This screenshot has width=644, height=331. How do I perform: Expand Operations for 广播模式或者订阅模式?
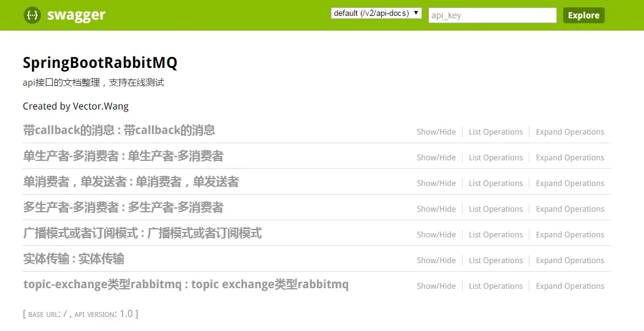click(570, 235)
